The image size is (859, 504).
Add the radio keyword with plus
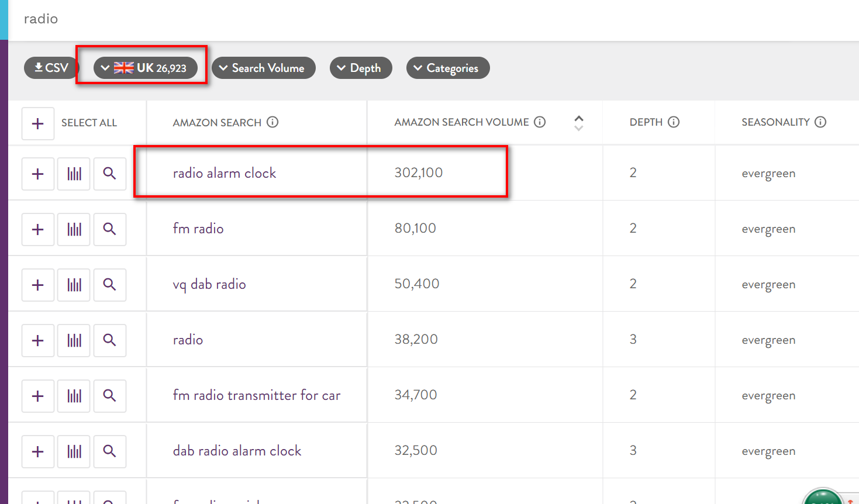[38, 340]
